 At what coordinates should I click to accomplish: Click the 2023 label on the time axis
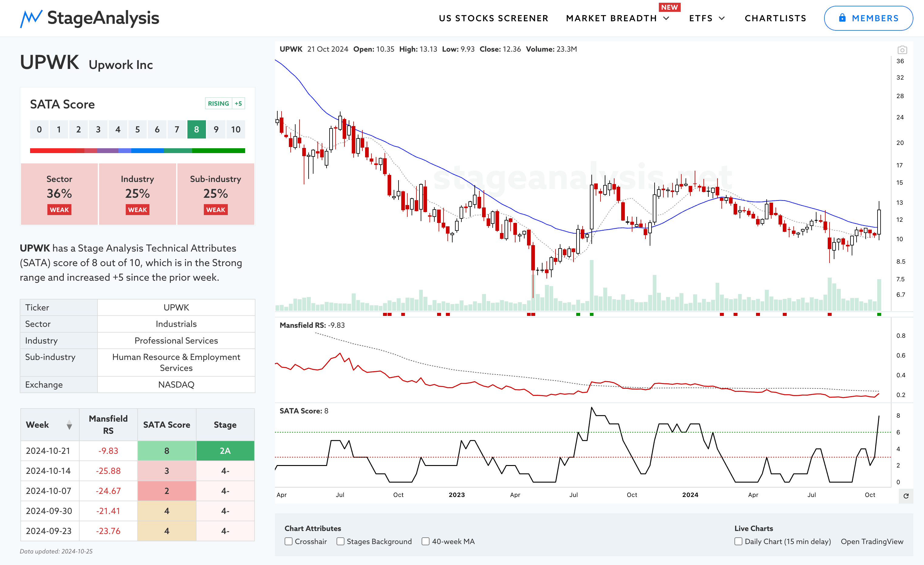pos(457,495)
